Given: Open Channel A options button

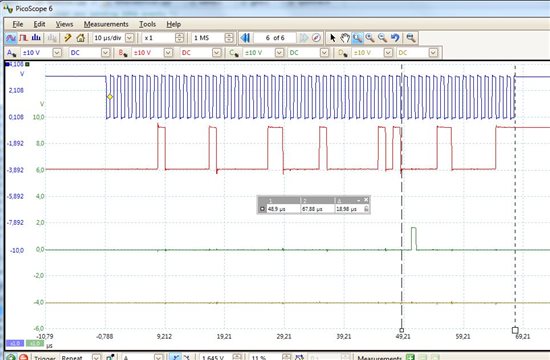Looking at the screenshot, I should (11, 53).
